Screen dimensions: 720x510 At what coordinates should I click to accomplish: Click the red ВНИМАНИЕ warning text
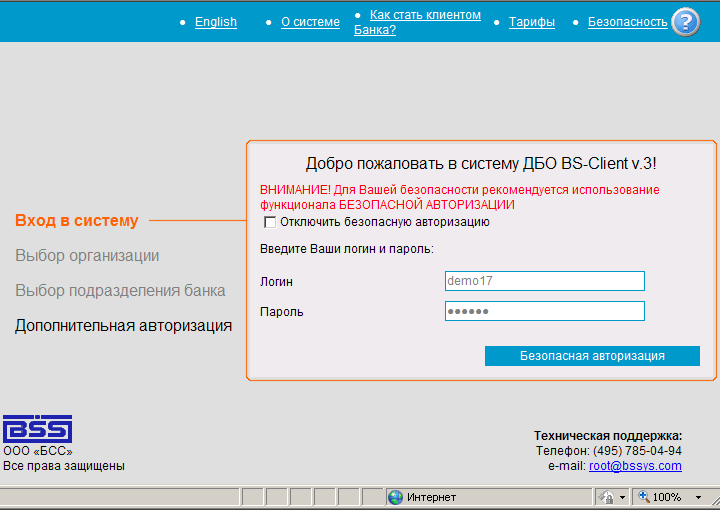[x=460, y=197]
